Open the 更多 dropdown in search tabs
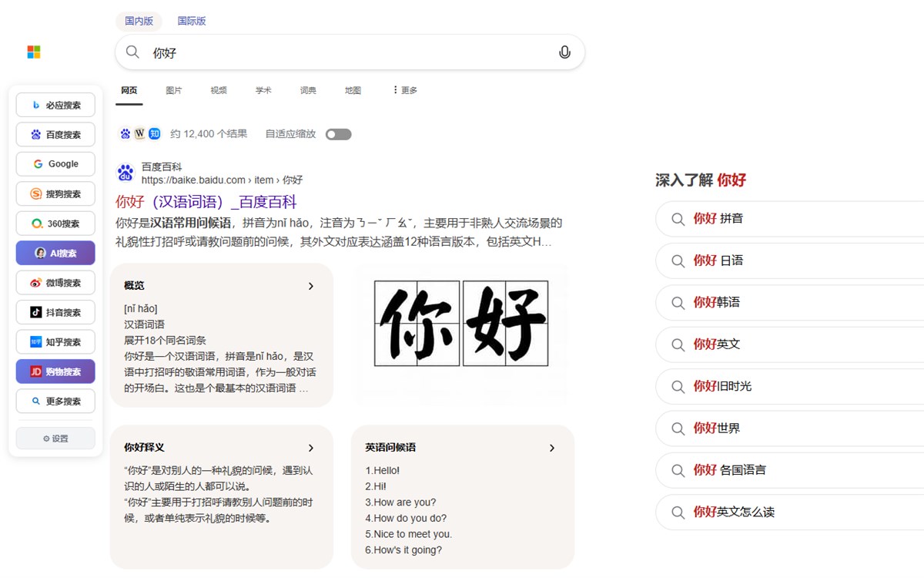Viewport: 924px width, 578px height. (x=405, y=90)
